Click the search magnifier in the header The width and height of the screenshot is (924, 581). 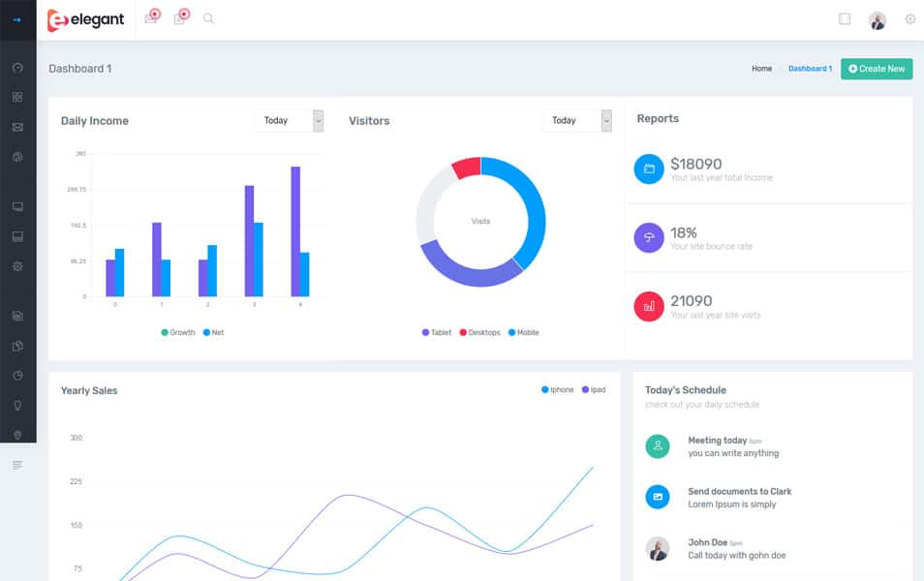208,17
